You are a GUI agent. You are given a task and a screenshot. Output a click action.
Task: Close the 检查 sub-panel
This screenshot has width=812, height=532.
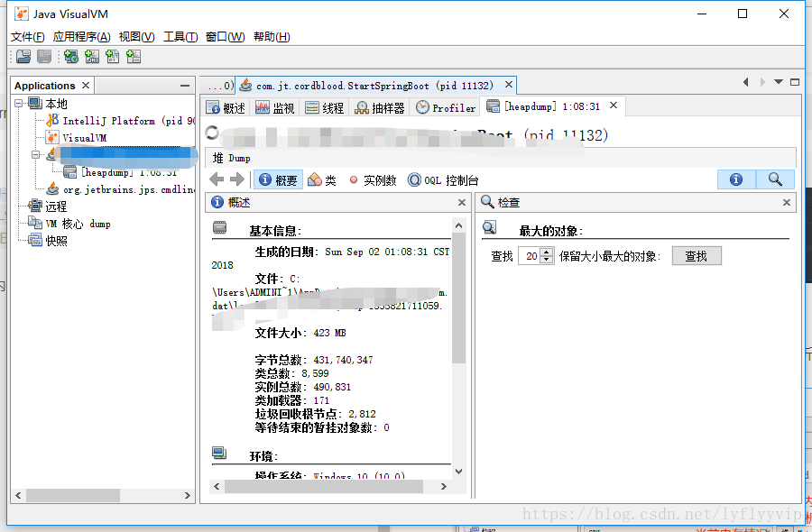click(787, 202)
